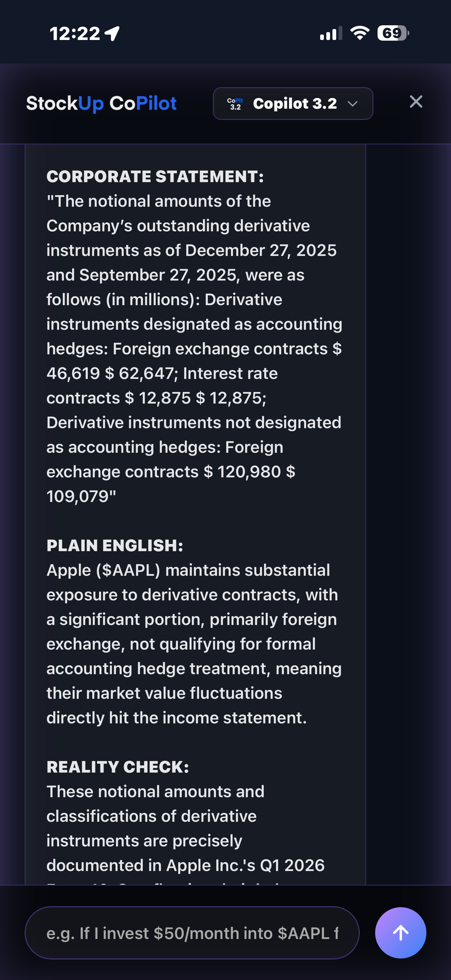Tap the purple send arrow button
The height and width of the screenshot is (980, 451).
[x=400, y=933]
